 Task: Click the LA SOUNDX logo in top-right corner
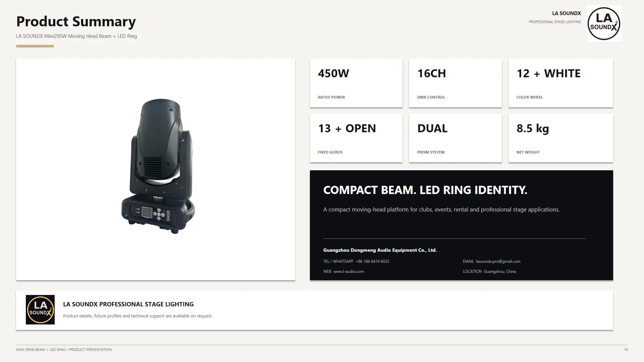pyautogui.click(x=604, y=23)
